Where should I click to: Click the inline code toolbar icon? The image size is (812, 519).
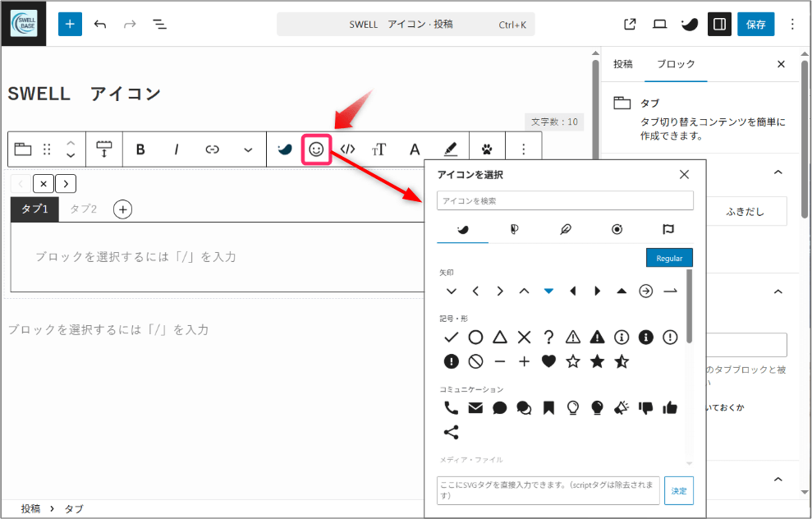pos(347,149)
